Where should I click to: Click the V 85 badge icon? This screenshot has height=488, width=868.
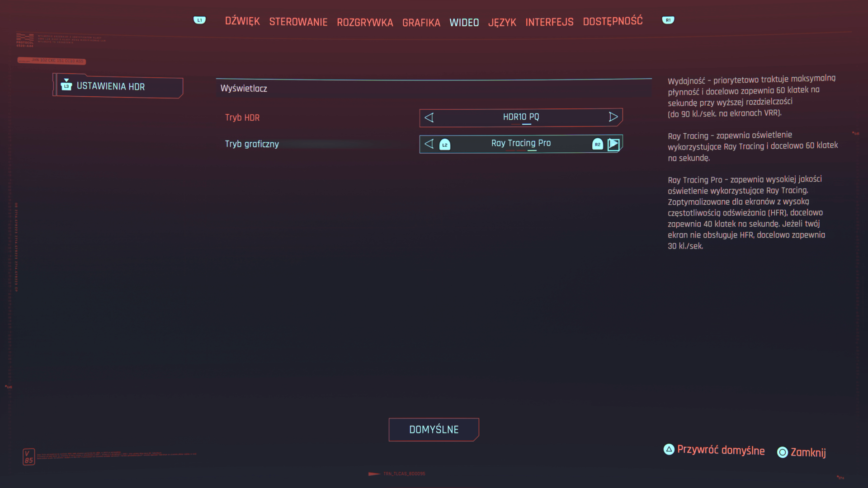click(x=28, y=457)
